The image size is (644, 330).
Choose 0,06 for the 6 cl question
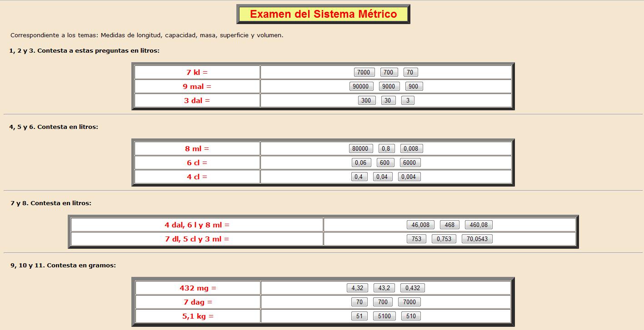361,163
